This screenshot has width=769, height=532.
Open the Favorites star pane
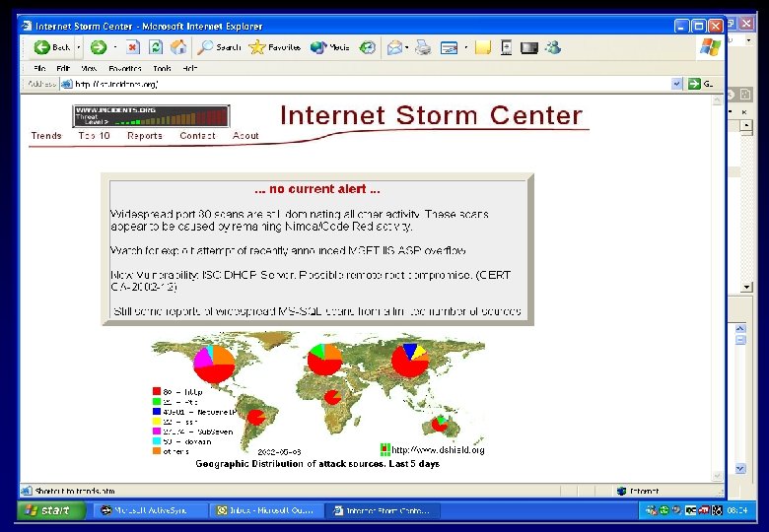275,47
